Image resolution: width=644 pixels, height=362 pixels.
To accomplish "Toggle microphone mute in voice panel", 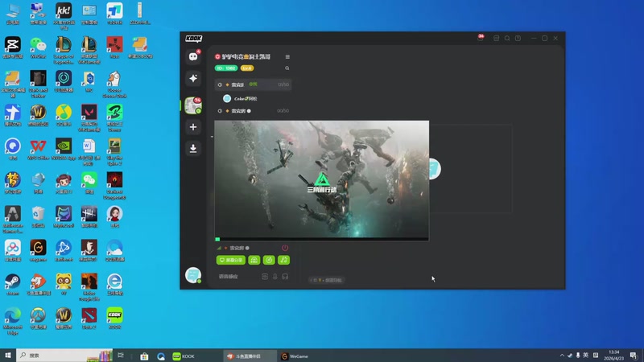I will point(275,277).
